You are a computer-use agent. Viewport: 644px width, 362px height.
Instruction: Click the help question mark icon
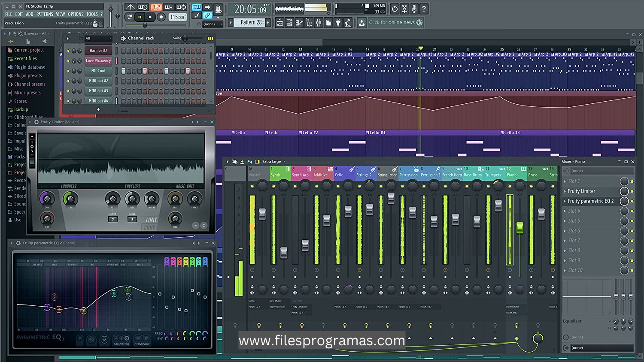pyautogui.click(x=424, y=9)
